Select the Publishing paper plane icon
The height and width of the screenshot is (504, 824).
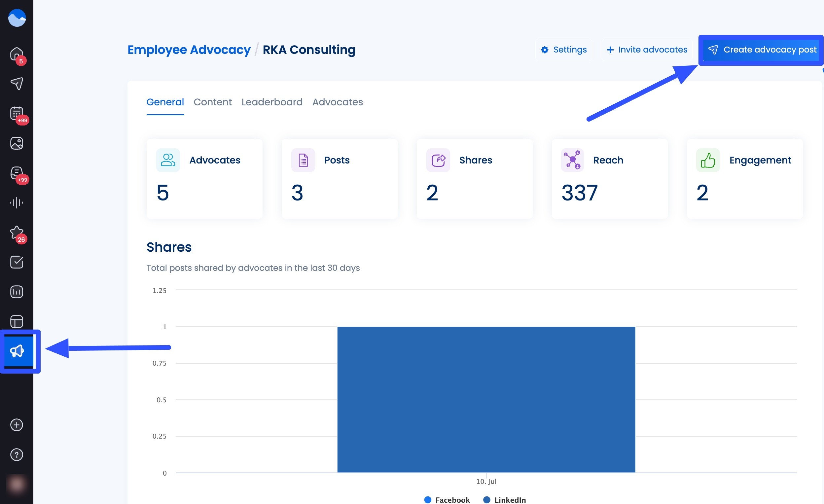pos(16,84)
